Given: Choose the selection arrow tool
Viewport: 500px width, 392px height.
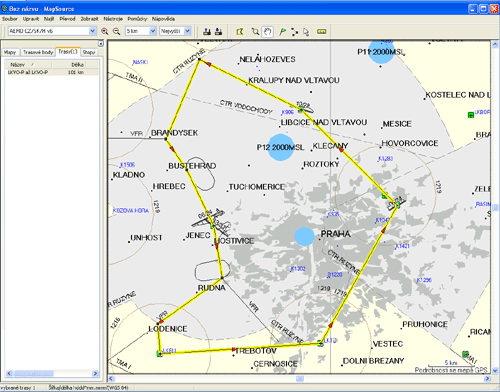Looking at the screenshot, I should tap(306, 32).
